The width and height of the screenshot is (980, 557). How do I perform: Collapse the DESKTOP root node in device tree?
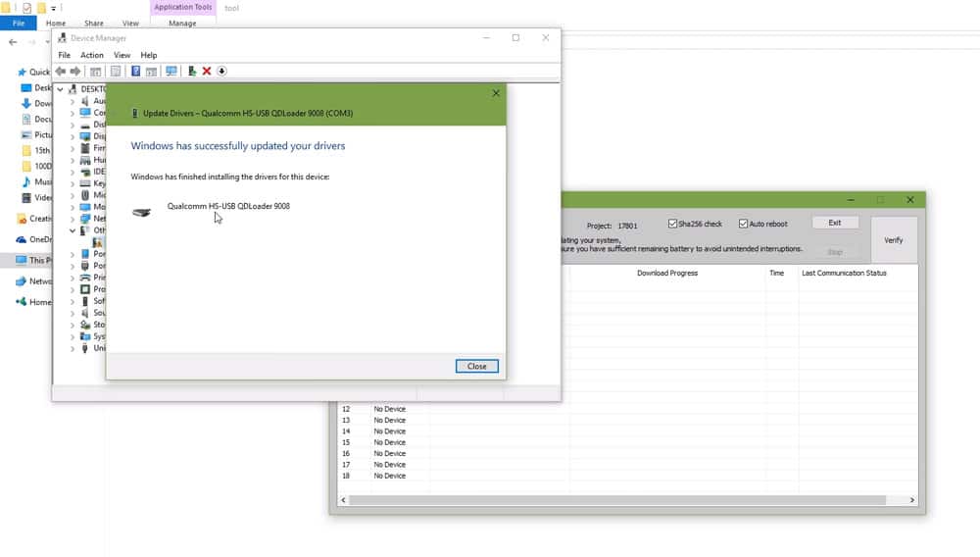coord(61,89)
